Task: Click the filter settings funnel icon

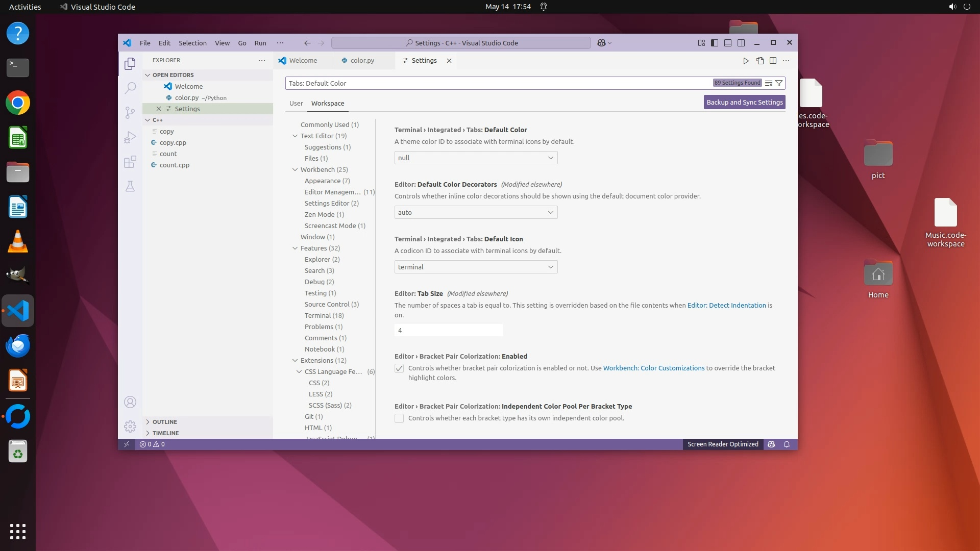Action: 779,83
